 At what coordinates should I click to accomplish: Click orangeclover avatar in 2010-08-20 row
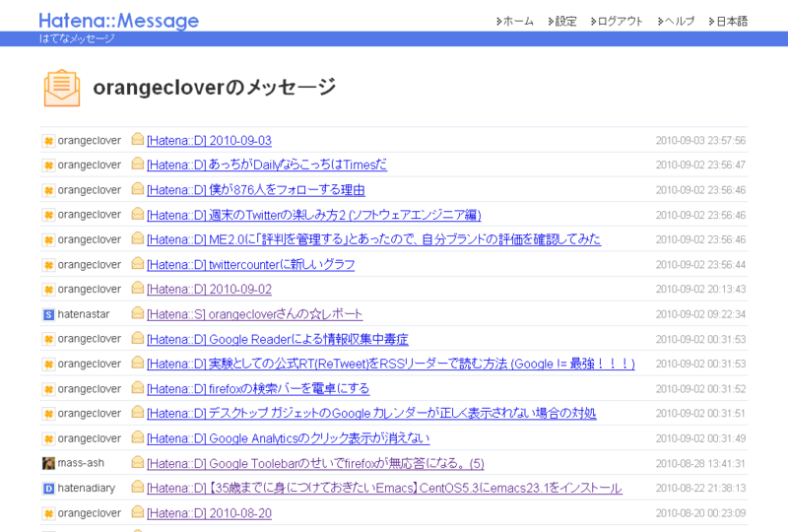coord(48,513)
